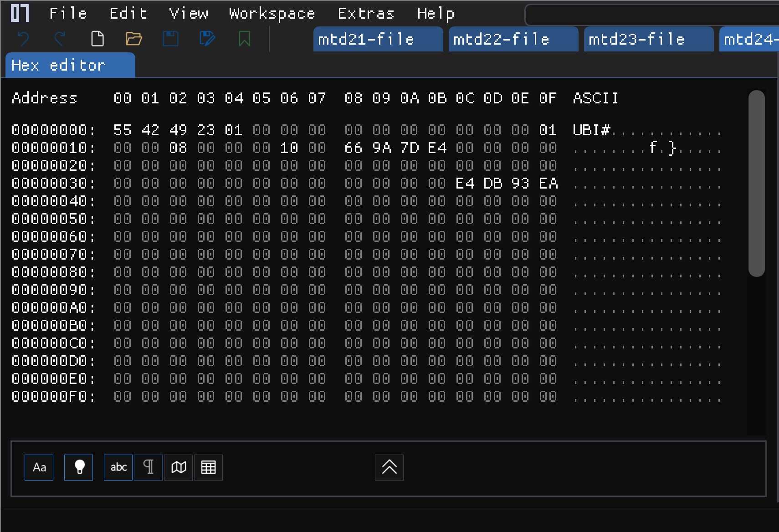Add a bookmark with green bookmark icon
Screen dimensions: 779x532
245,39
